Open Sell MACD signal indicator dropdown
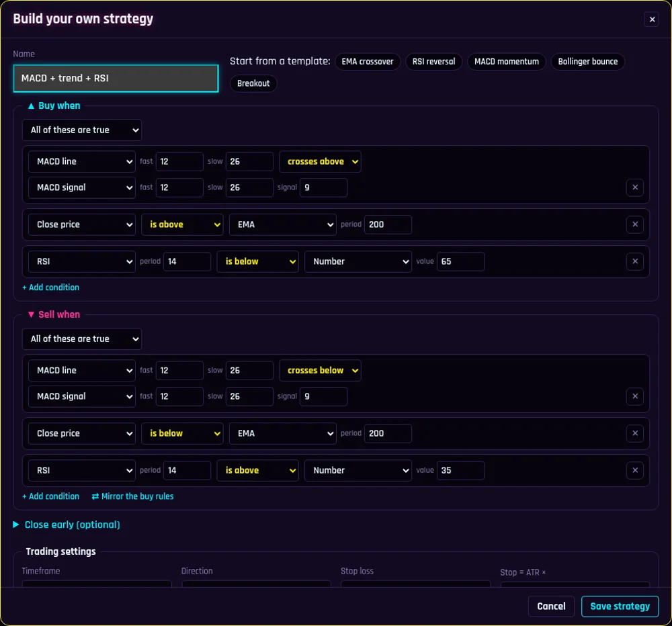Image resolution: width=672 pixels, height=626 pixels. 82,396
